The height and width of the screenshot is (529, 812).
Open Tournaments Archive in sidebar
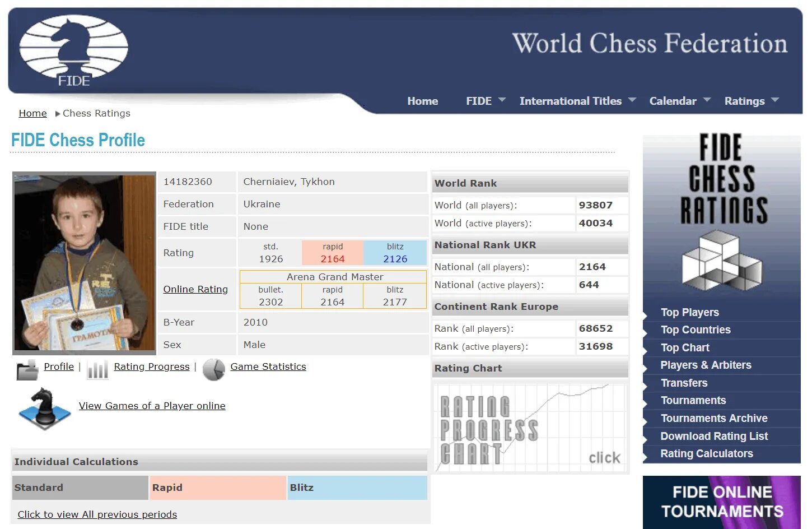(x=714, y=418)
